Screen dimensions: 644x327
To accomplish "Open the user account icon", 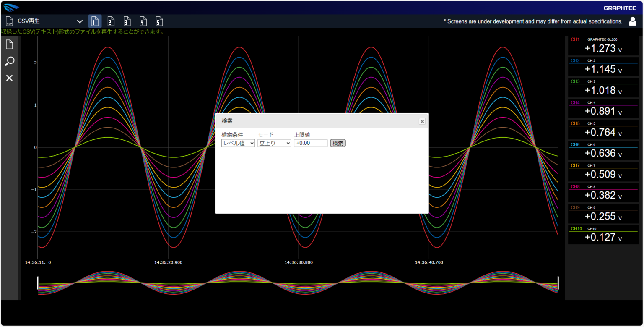I will click(x=632, y=21).
